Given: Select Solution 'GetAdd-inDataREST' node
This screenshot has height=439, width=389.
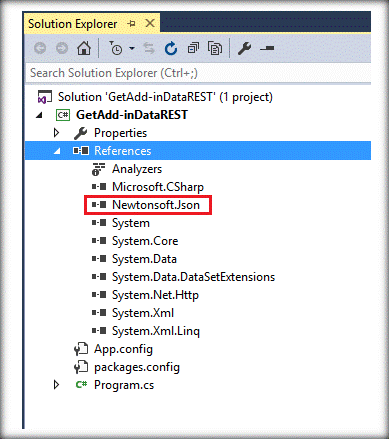Looking at the screenshot, I should [165, 97].
